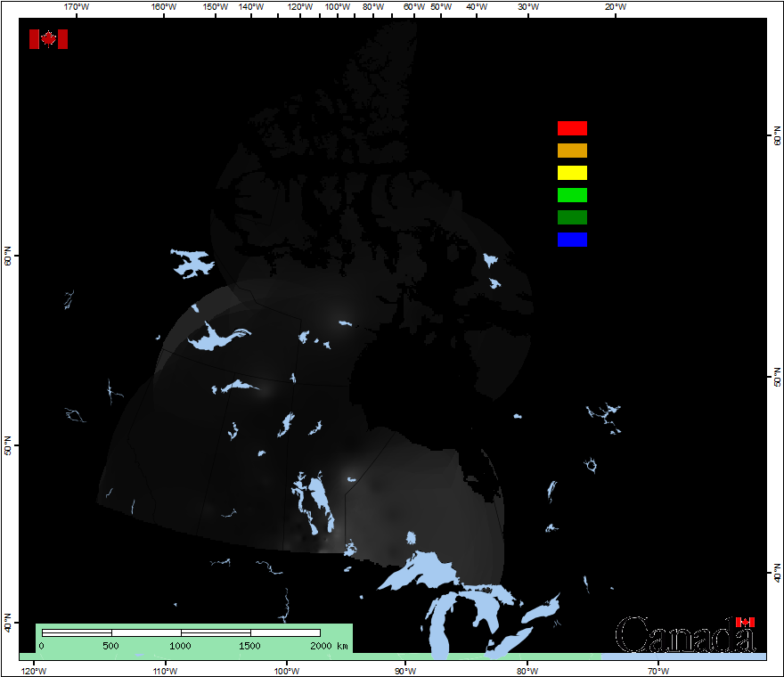Screen dimensions: 784x677
Task: Click the blue legend swatch
Action: [572, 240]
